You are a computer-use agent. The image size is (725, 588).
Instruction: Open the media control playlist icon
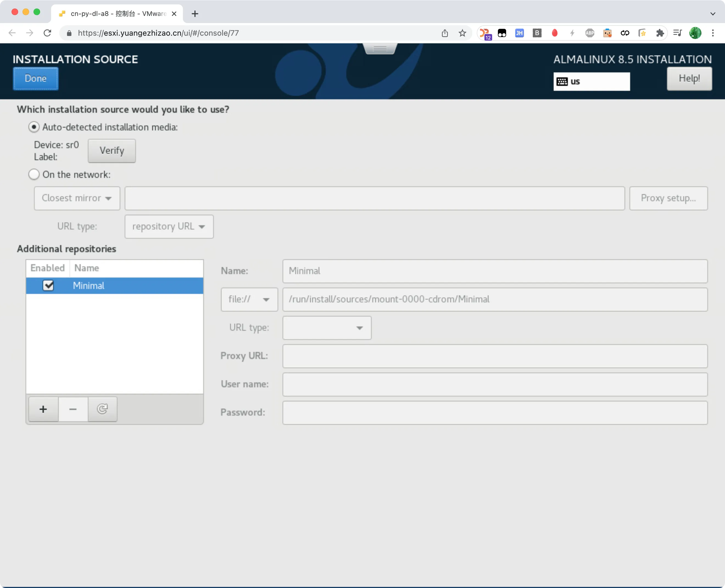[677, 33]
